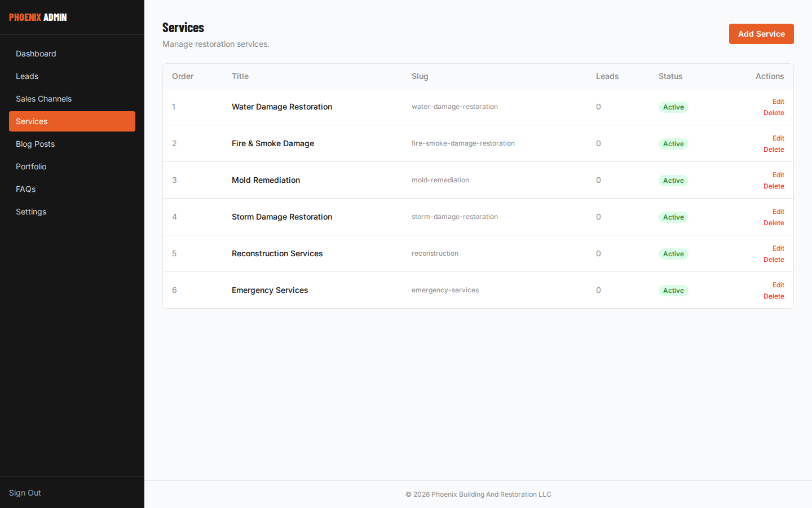Image resolution: width=812 pixels, height=508 pixels.
Task: Navigate to Blog Posts
Action: pyautogui.click(x=72, y=144)
